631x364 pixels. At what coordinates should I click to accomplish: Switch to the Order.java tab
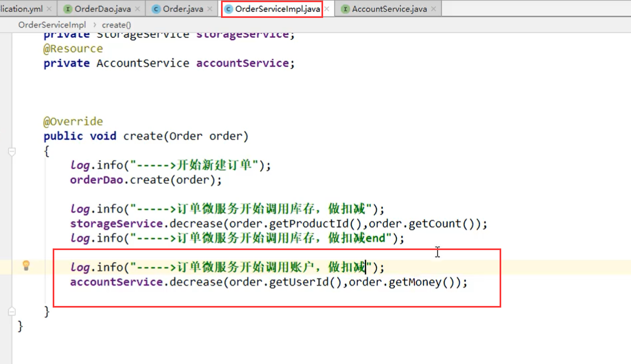point(182,9)
